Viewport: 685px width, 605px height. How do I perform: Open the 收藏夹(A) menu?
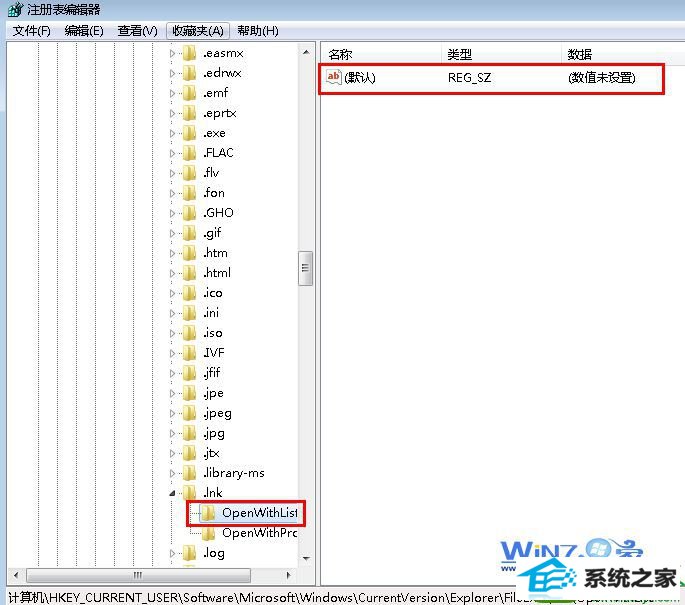[198, 31]
